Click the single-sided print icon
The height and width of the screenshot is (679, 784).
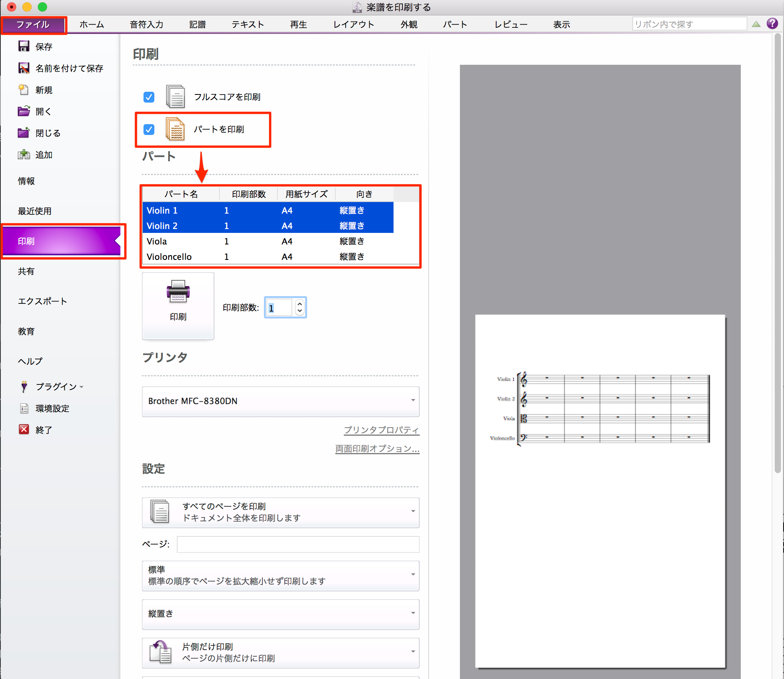[x=160, y=652]
